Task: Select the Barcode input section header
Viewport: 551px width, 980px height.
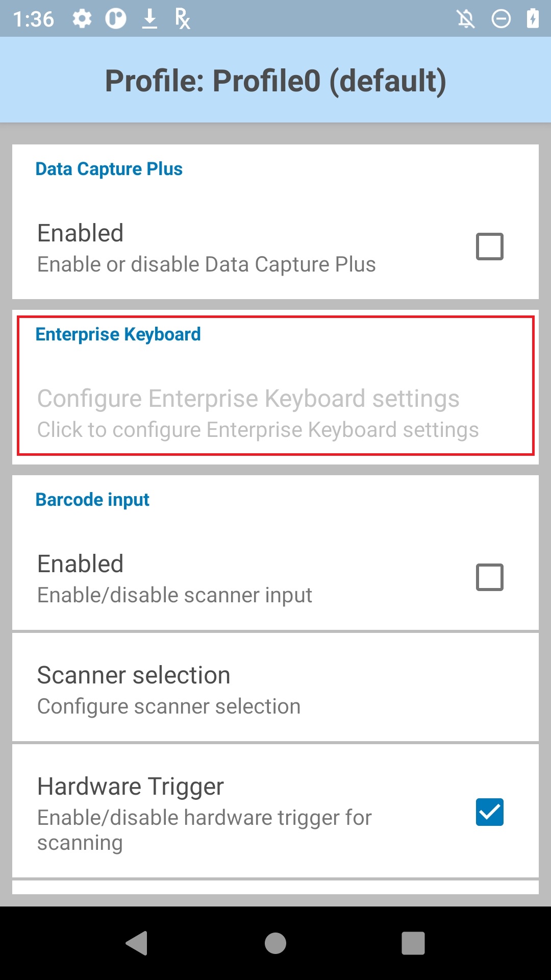Action: click(92, 500)
